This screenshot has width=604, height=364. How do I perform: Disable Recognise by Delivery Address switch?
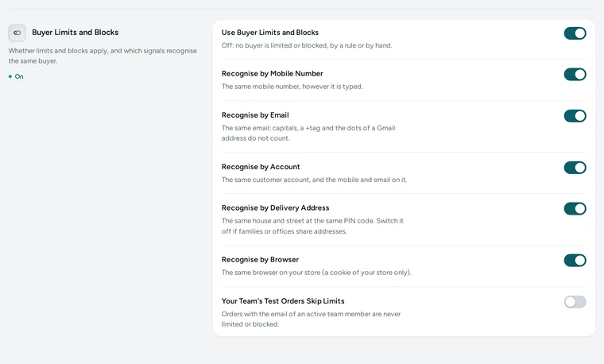(x=575, y=209)
